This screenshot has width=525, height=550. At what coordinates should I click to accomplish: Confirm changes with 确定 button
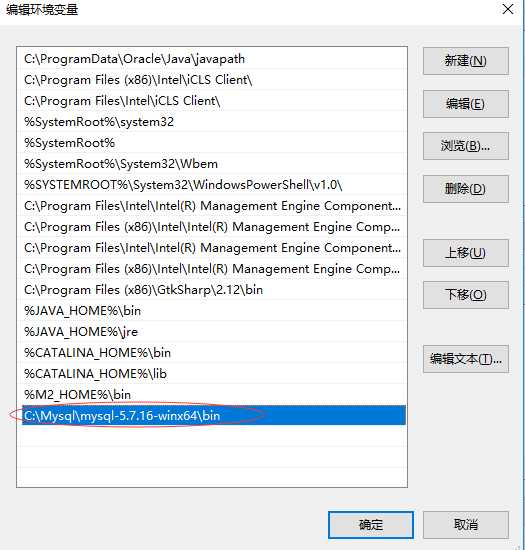coord(371,525)
